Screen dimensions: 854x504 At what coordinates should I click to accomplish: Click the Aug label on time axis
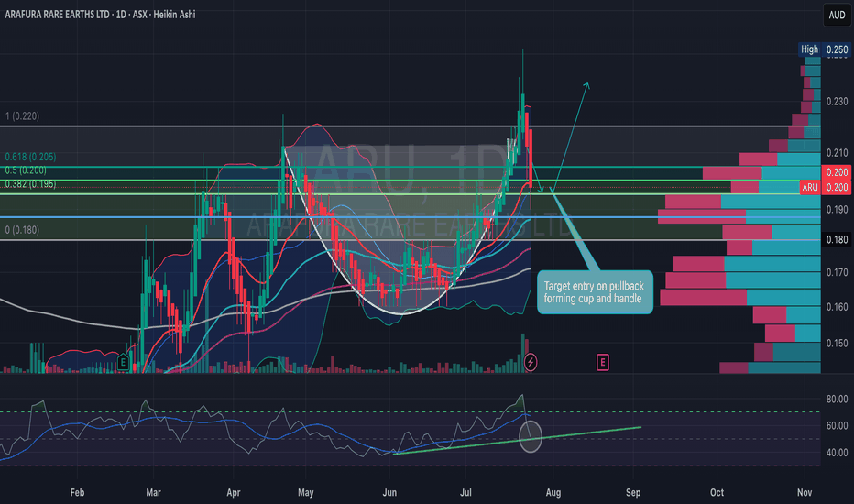point(553,493)
